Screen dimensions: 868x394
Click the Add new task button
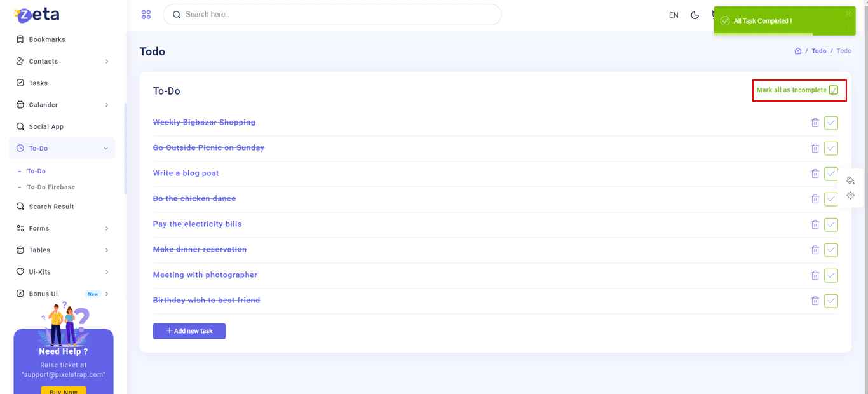pos(189,331)
